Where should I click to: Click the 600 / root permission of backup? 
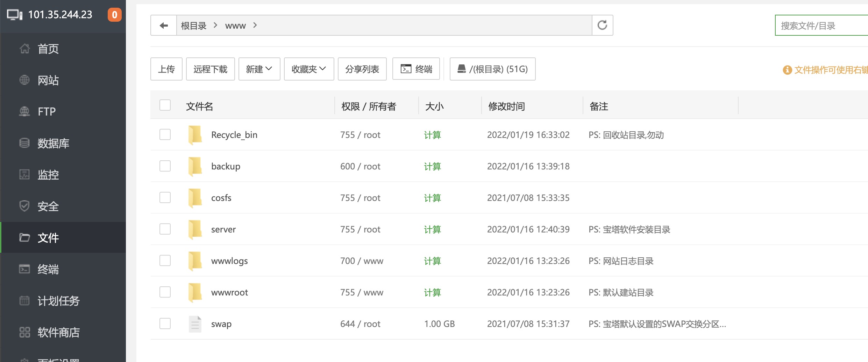(360, 166)
